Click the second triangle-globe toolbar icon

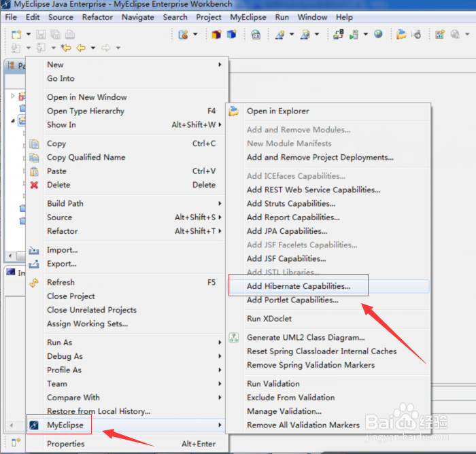(305, 35)
